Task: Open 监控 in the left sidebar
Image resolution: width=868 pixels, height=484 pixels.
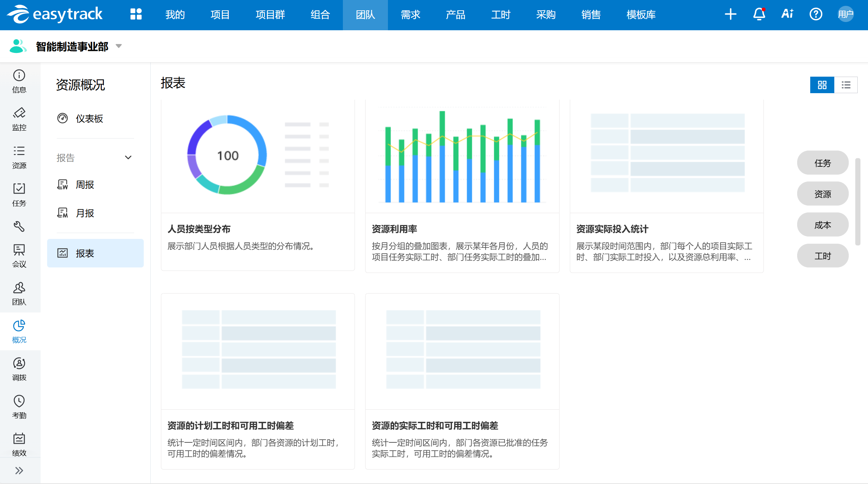Action: [x=19, y=119]
